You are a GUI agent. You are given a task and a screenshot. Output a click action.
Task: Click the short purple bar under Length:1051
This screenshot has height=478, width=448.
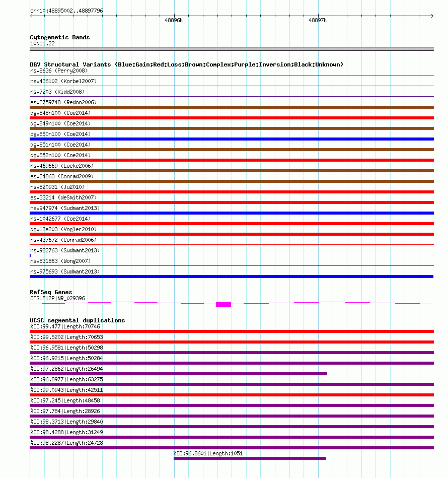coord(250,458)
